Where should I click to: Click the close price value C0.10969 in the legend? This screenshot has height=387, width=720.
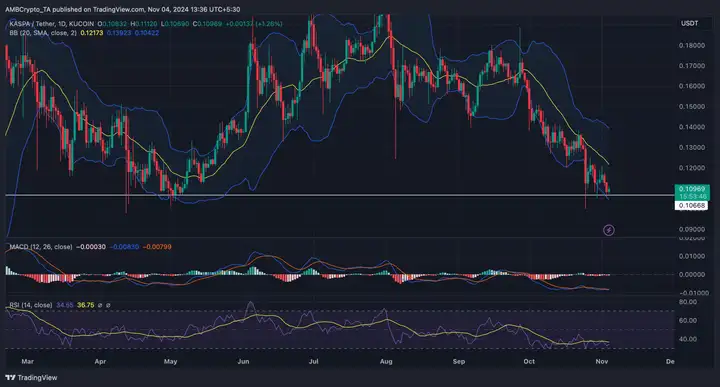(207, 23)
